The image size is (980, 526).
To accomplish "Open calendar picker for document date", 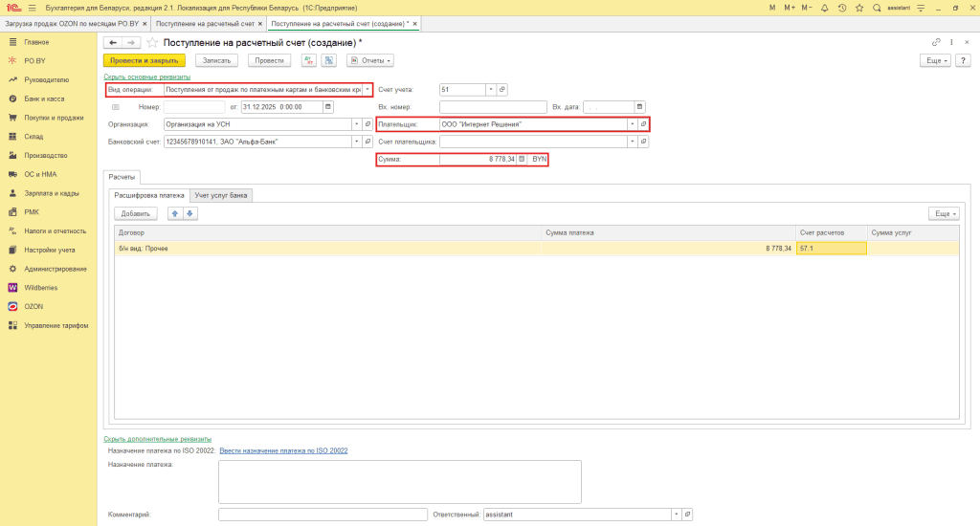I will pyautogui.click(x=327, y=107).
